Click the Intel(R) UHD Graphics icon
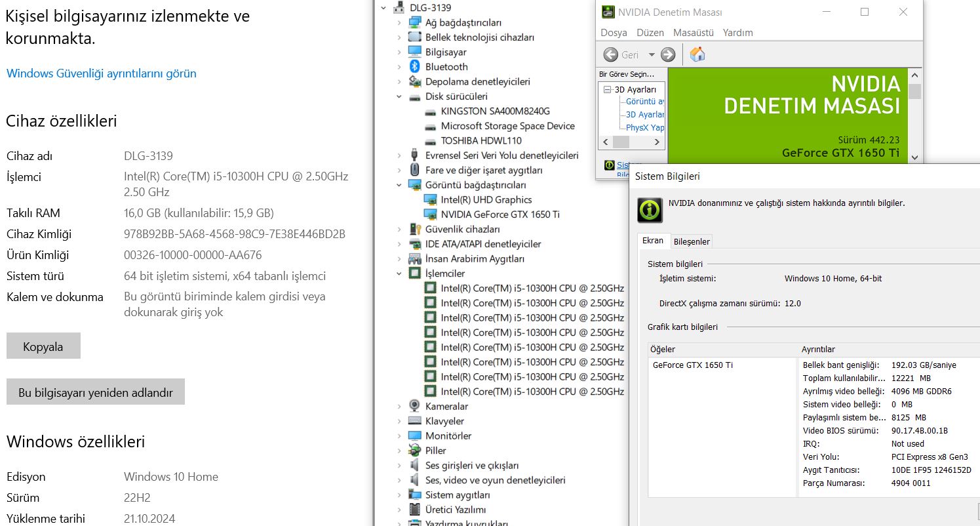Screen dimensions: 980x526 pyautogui.click(x=430, y=199)
